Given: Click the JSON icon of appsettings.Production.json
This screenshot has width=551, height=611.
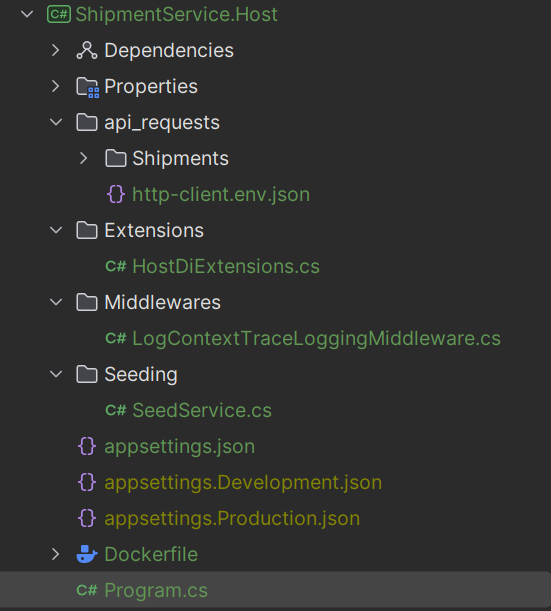Looking at the screenshot, I should [x=87, y=518].
